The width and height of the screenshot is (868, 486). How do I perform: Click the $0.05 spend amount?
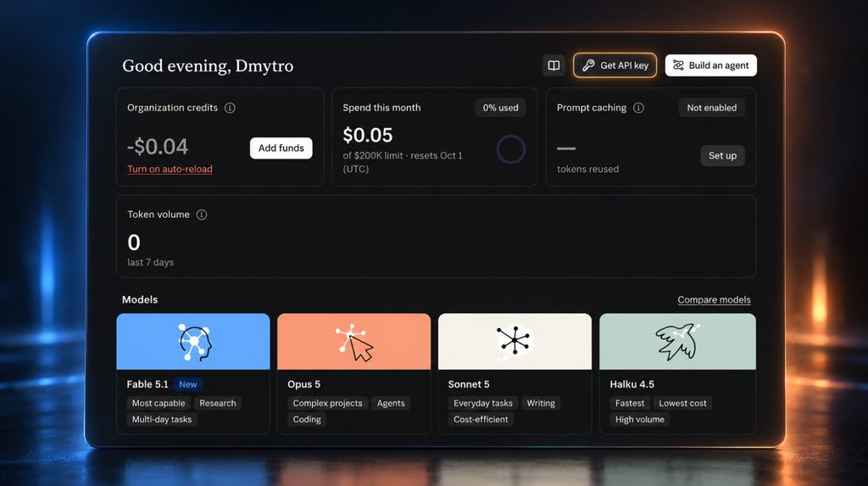click(368, 135)
